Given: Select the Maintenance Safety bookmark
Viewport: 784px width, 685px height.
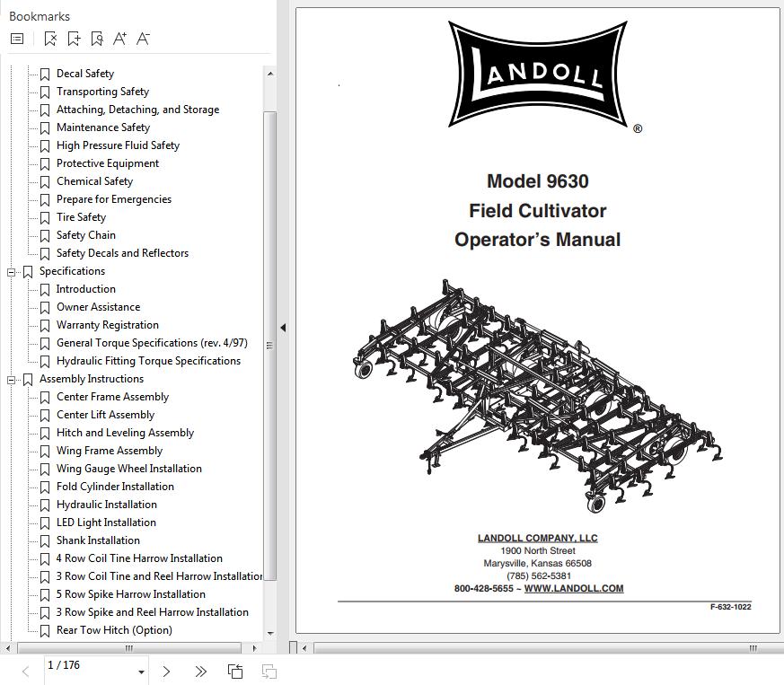Looking at the screenshot, I should [x=103, y=127].
